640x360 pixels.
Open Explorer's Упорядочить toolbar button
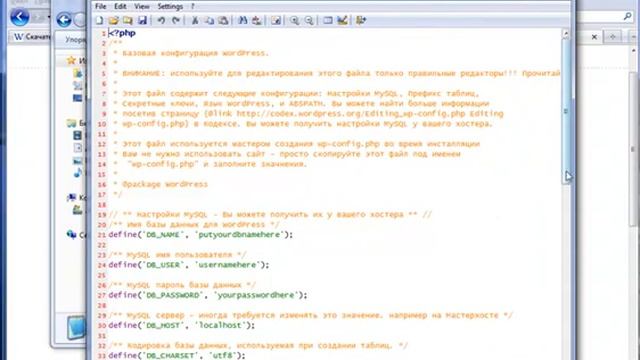pos(76,40)
